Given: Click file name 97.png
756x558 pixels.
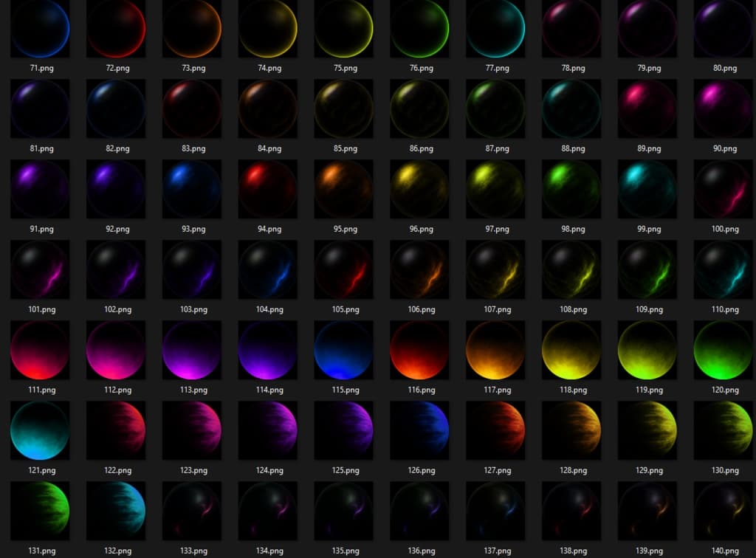Looking at the screenshot, I should click(x=498, y=230).
